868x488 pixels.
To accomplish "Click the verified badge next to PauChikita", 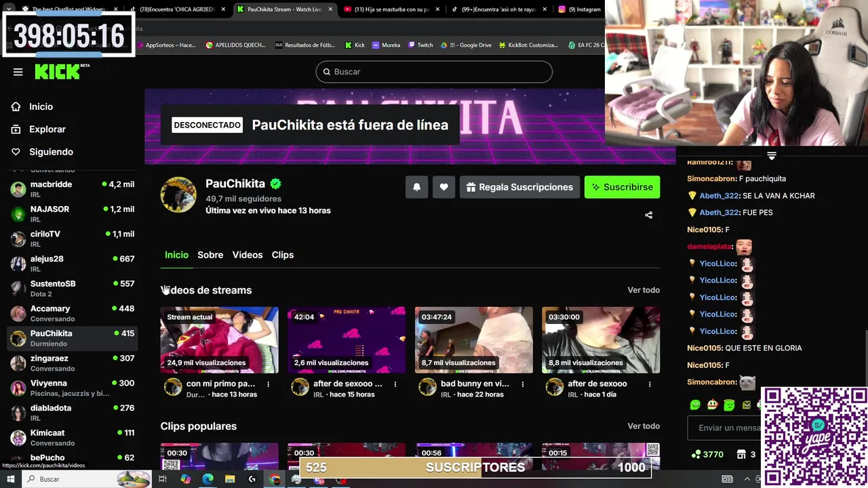I will click(275, 184).
